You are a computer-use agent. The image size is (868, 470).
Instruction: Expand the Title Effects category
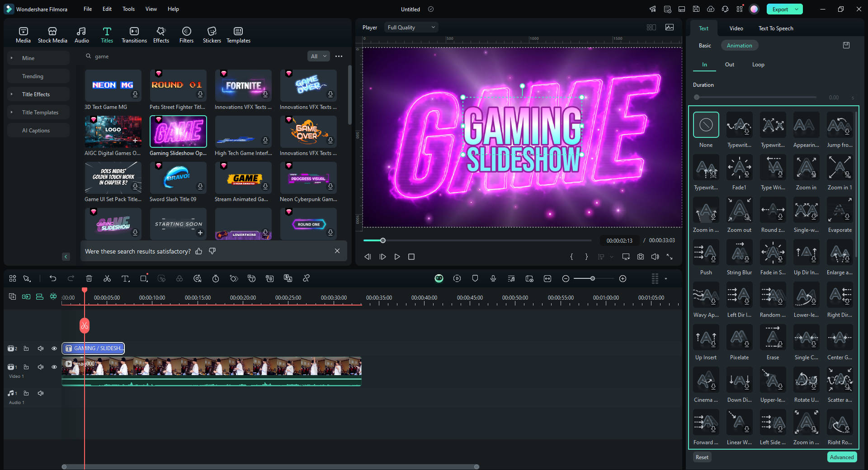pyautogui.click(x=12, y=94)
